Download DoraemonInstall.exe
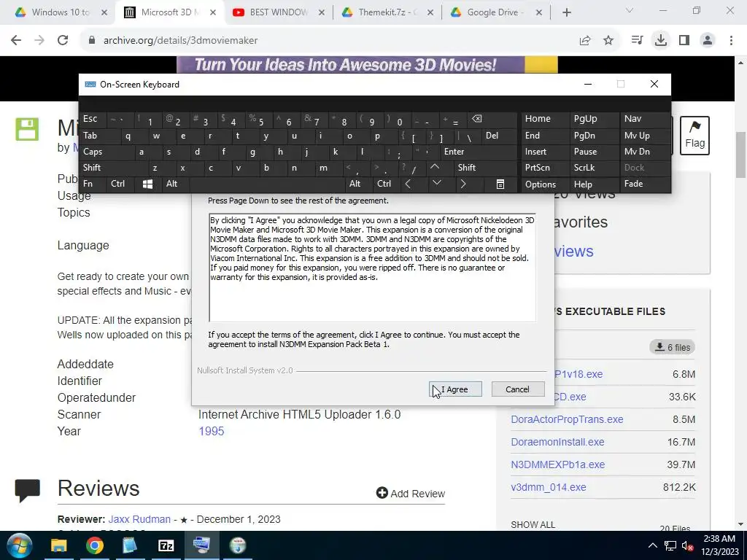This screenshot has height=560, width=747. pyautogui.click(x=557, y=442)
